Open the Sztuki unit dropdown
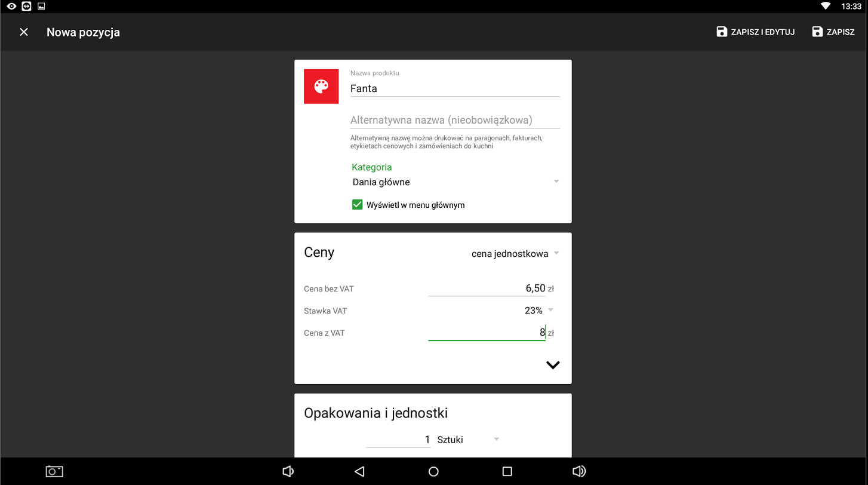868x485 pixels. coord(467,440)
